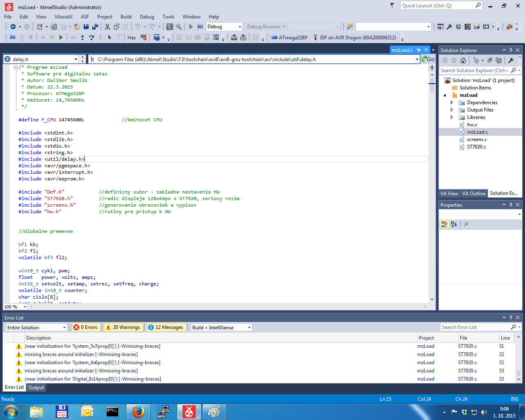Switch to the VA Outline tab
The height and width of the screenshot is (420, 525).
(x=474, y=194)
